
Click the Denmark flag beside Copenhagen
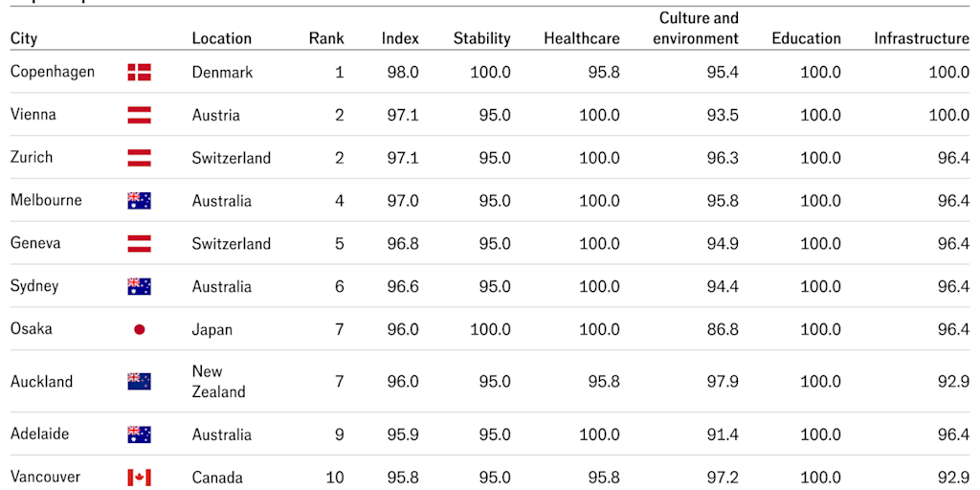click(x=139, y=72)
